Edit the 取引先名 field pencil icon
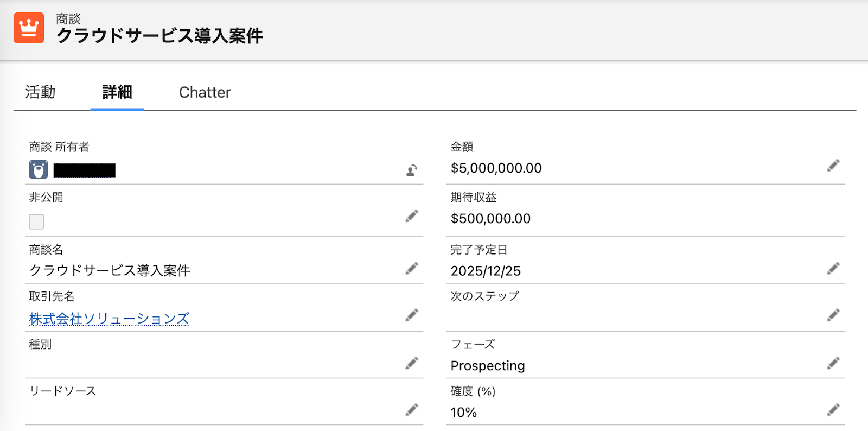 point(412,315)
